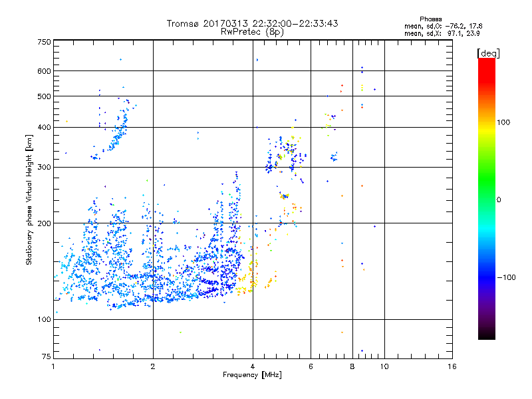This screenshot has height=399, width=532.
Task: Click the y-axis tick label '400'
Action: [x=45, y=127]
